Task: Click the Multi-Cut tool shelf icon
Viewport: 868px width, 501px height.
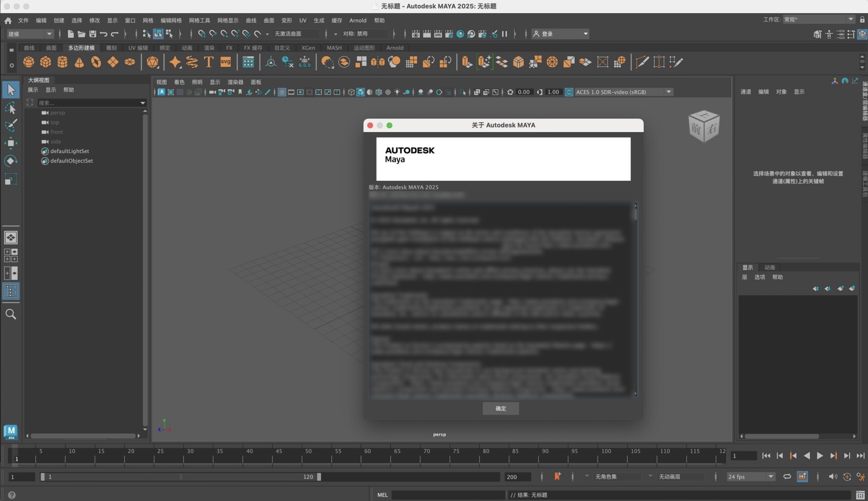Action: [642, 62]
